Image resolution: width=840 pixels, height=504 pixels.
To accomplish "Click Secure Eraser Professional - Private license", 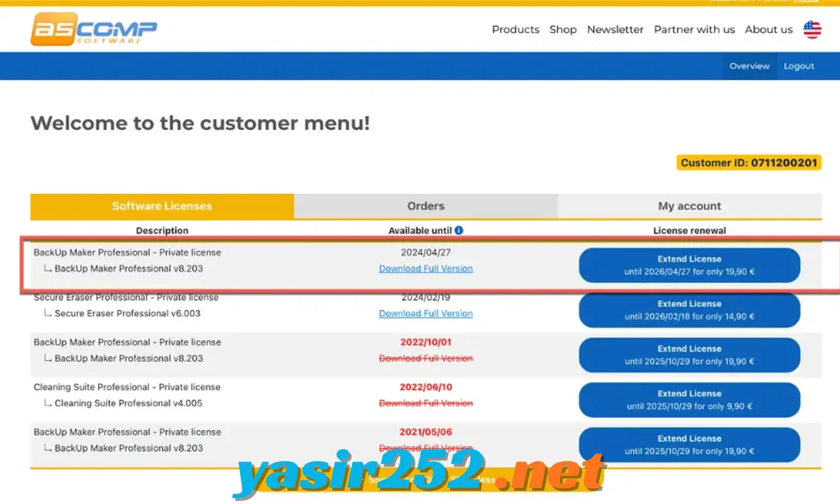I will click(x=126, y=297).
